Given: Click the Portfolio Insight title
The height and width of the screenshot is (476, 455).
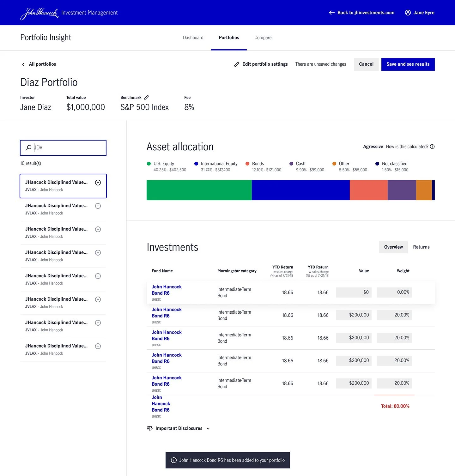Looking at the screenshot, I should pos(46,38).
